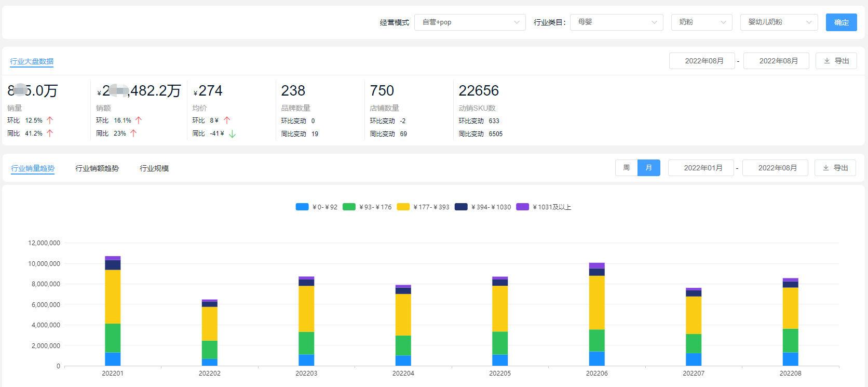Select the 月 granularity toggle
Viewport: 868px width, 387px height.
[x=649, y=168]
